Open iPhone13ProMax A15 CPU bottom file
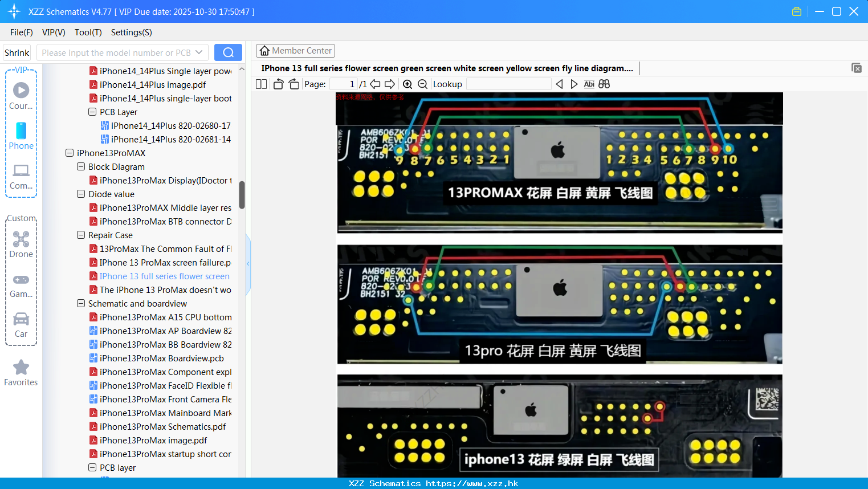The width and height of the screenshot is (868, 489). (161, 317)
